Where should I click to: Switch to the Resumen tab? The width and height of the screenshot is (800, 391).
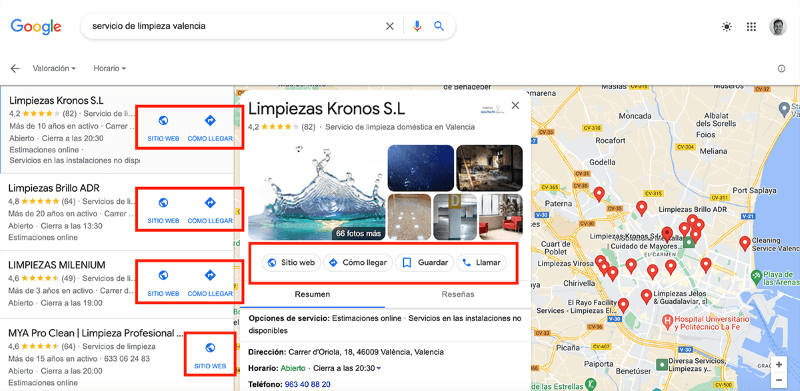coord(312,295)
